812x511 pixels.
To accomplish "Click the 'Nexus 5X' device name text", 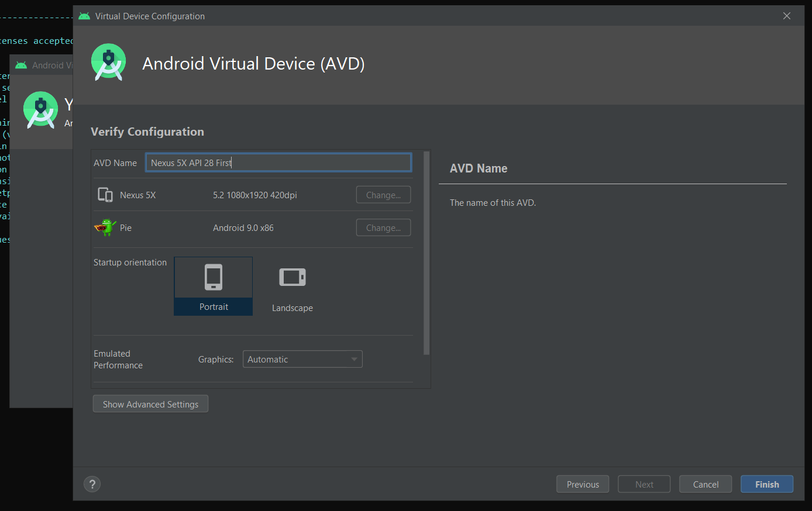I will [x=138, y=195].
